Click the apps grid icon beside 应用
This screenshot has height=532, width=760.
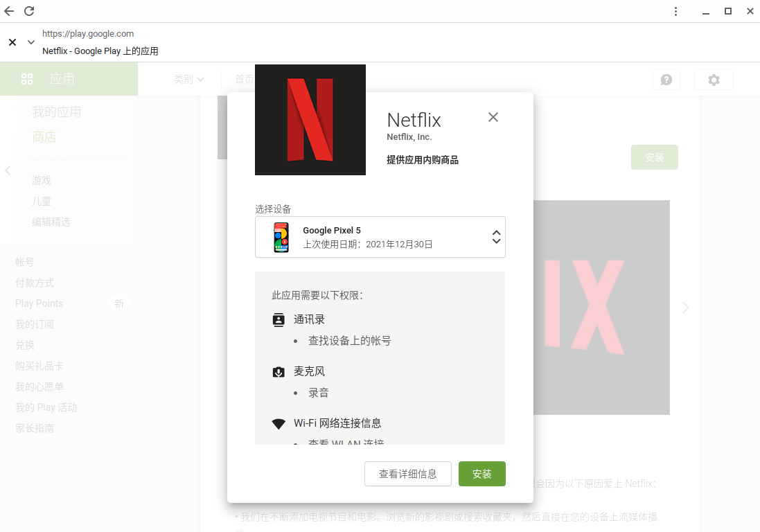tap(27, 78)
